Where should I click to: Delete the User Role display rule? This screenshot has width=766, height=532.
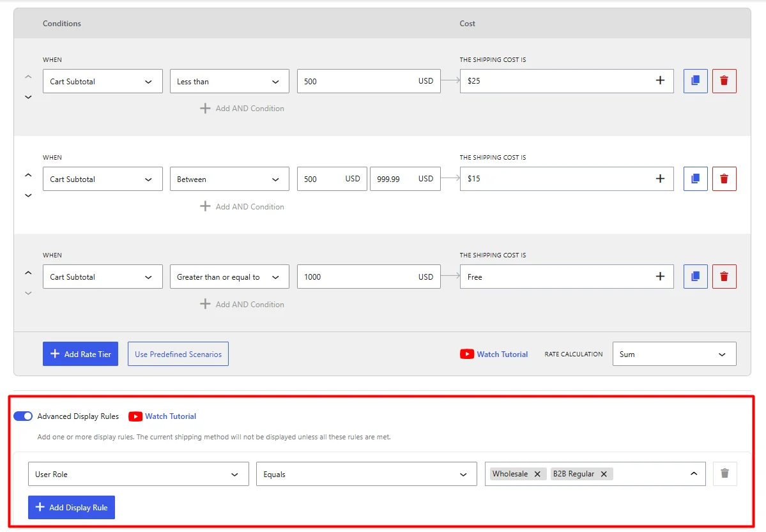point(724,473)
